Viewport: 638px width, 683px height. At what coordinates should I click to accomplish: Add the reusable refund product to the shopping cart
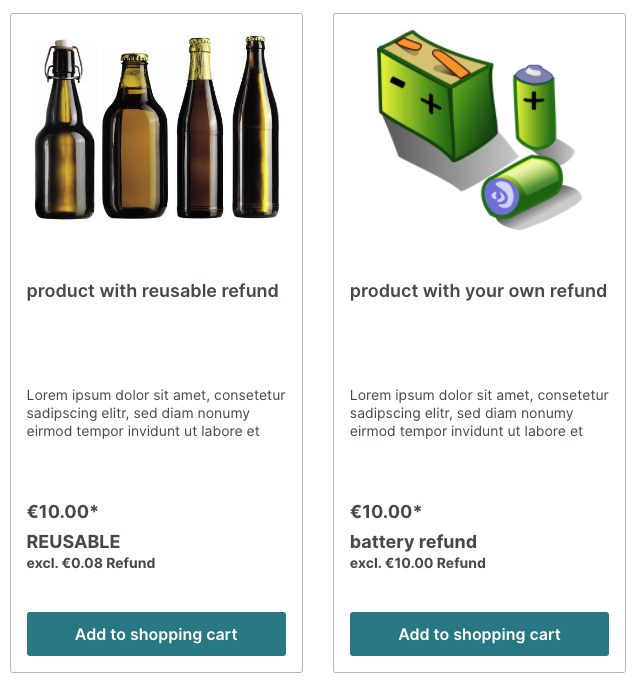(x=156, y=634)
